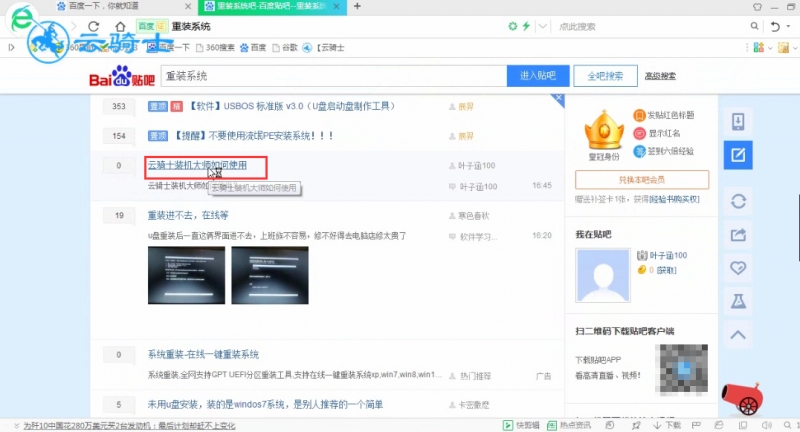Open the 经验书购买权 link
The height and width of the screenshot is (432, 800).
click(674, 199)
